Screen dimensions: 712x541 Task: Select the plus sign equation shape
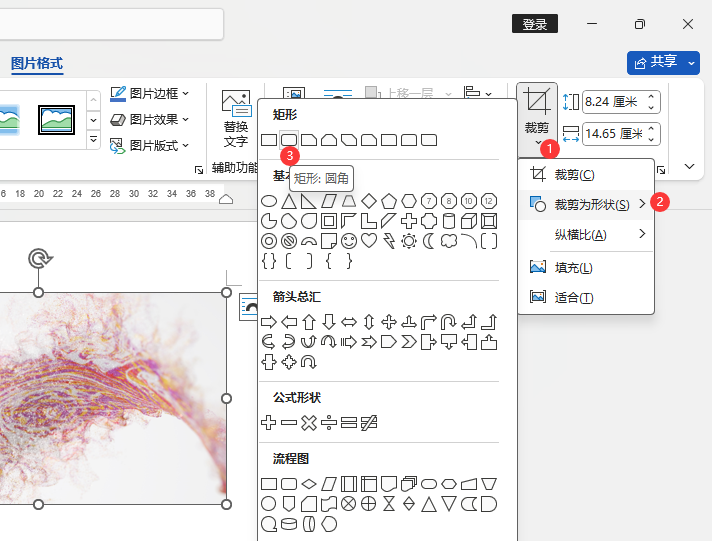click(x=269, y=422)
